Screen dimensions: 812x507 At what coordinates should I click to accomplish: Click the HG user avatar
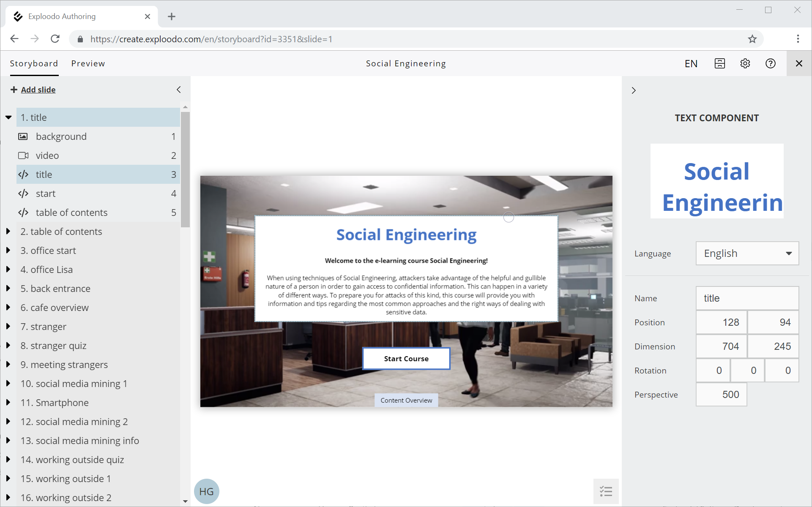tap(206, 491)
